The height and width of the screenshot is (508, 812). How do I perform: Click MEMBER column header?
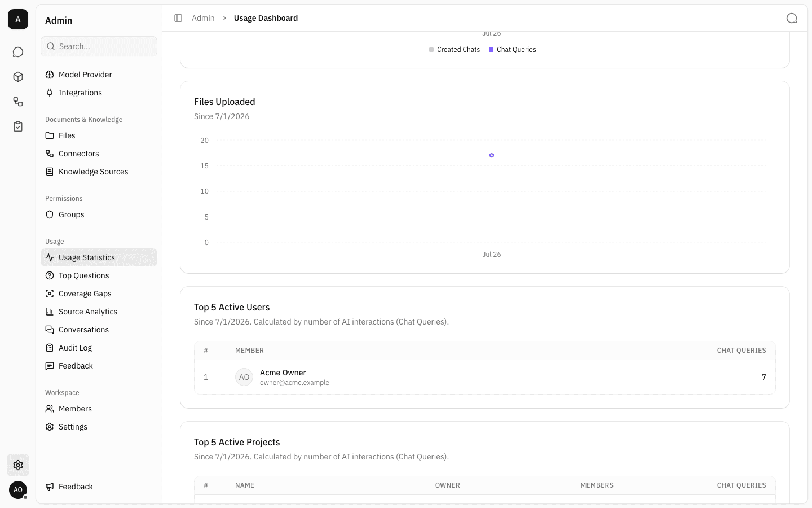249,351
